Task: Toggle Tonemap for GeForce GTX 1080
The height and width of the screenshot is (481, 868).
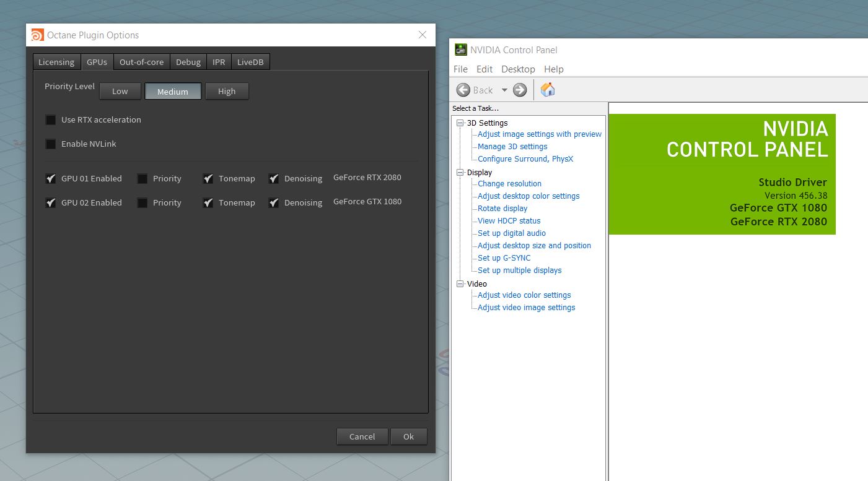Action: [x=208, y=202]
